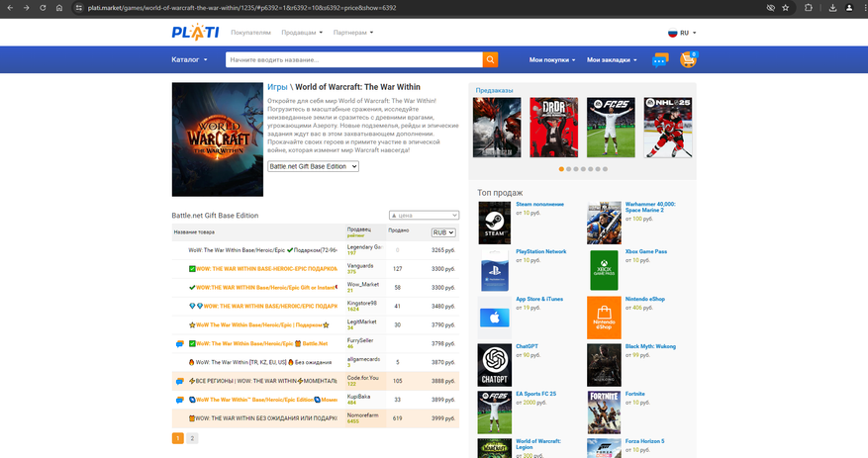
Task: Click inside the search name input field
Action: click(x=353, y=59)
